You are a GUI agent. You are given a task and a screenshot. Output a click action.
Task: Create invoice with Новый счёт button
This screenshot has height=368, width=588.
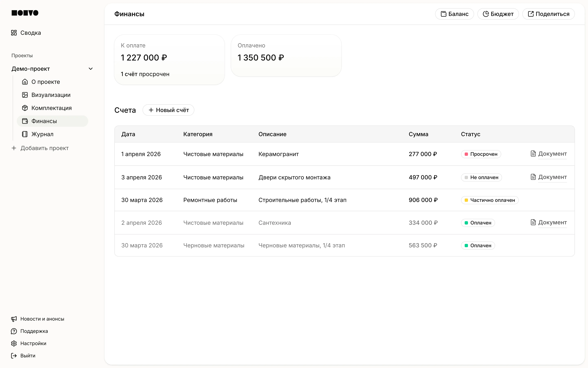pos(168,110)
